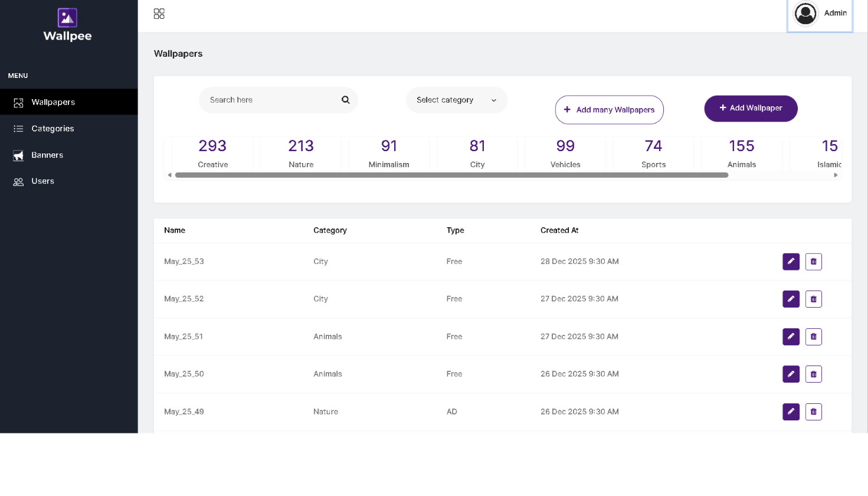Click the Islamic stat card
Image resolution: width=868 pixels, height=496 pixels.
click(816, 154)
